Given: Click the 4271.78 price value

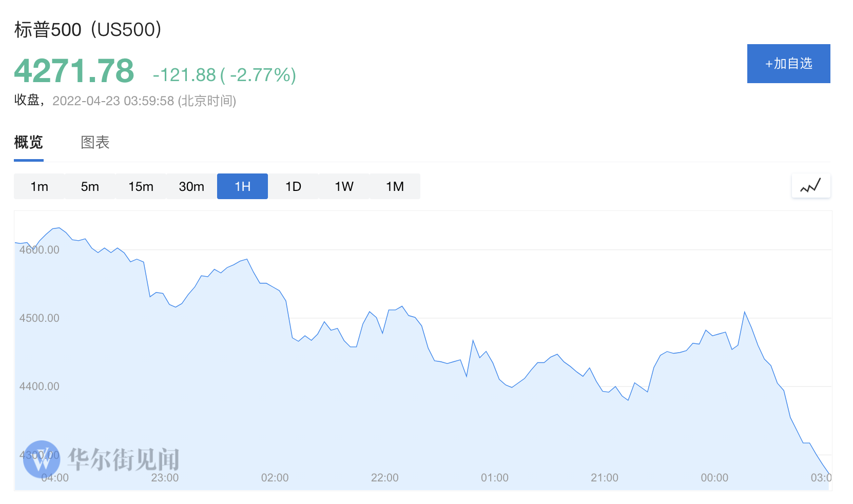Looking at the screenshot, I should (x=74, y=71).
